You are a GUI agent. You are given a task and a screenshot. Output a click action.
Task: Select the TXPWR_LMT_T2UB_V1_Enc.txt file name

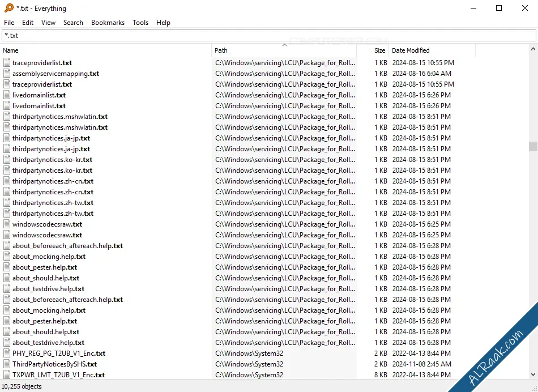coord(58,375)
